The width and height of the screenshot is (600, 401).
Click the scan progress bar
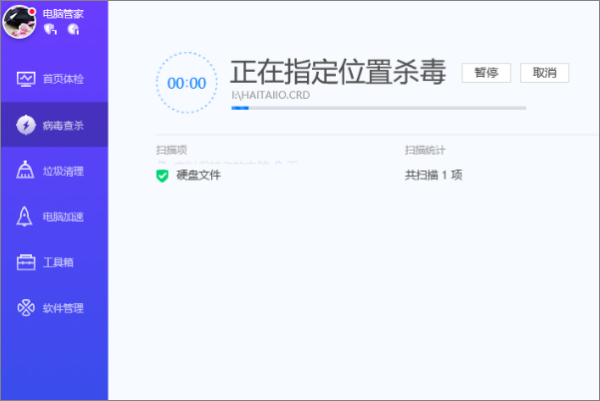pos(378,108)
